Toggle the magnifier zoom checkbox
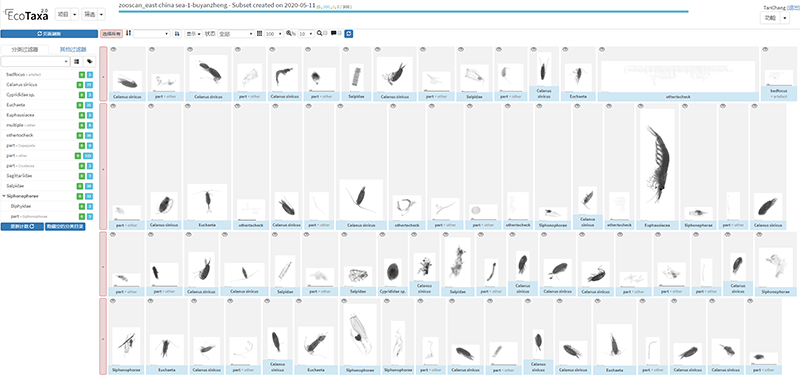This screenshot has height=376, width=800. (326, 33)
